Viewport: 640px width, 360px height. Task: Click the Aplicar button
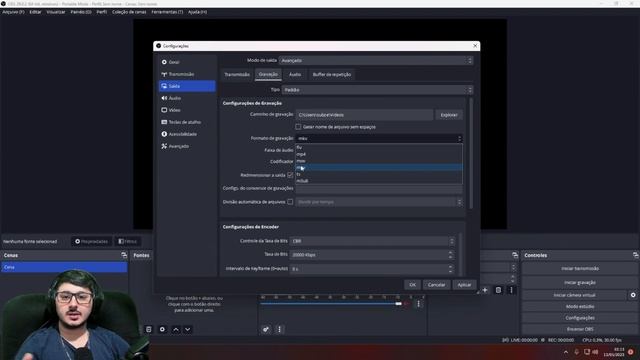tap(464, 285)
